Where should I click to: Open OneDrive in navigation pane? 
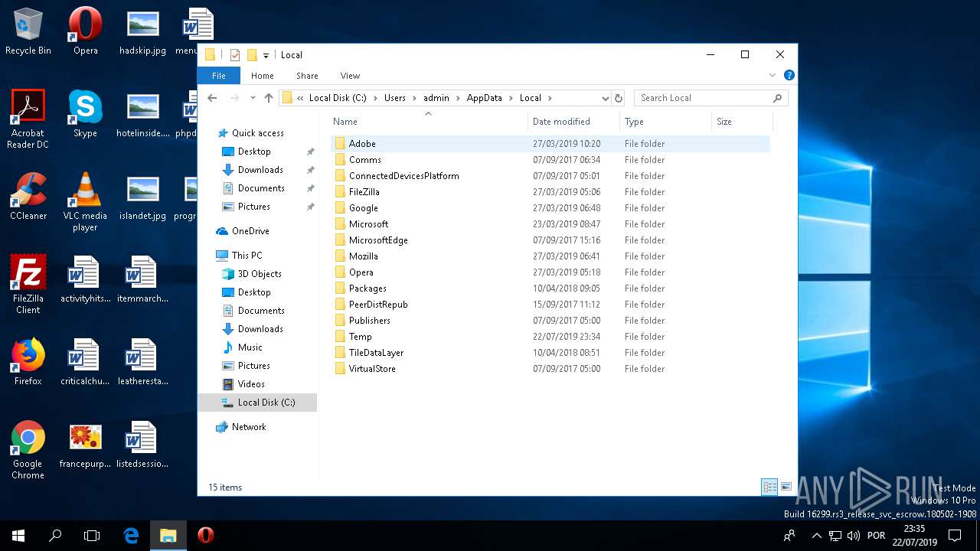point(243,231)
